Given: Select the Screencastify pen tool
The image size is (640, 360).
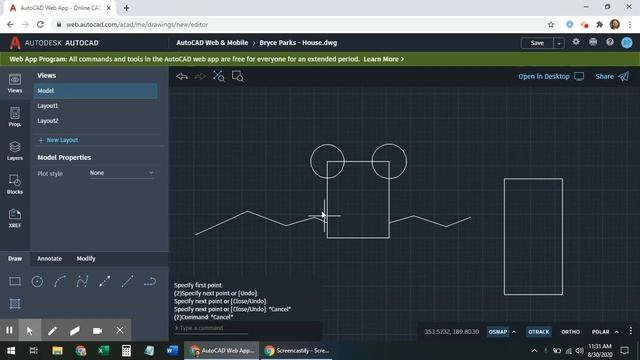Looking at the screenshot, I should pos(52,331).
